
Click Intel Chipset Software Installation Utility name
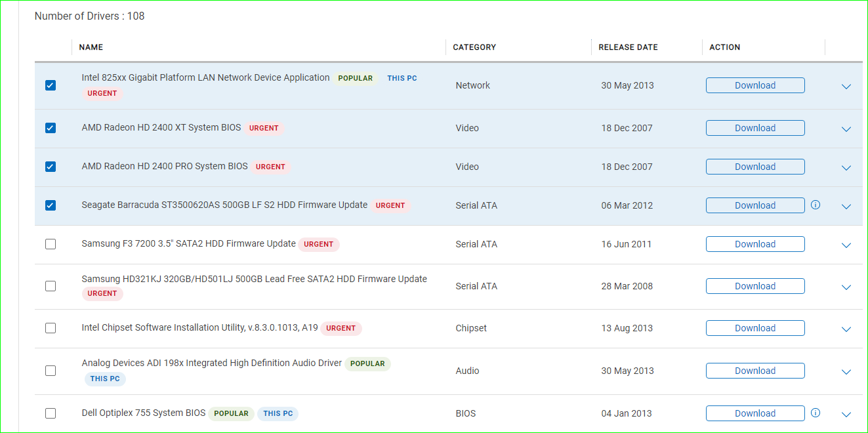(199, 327)
